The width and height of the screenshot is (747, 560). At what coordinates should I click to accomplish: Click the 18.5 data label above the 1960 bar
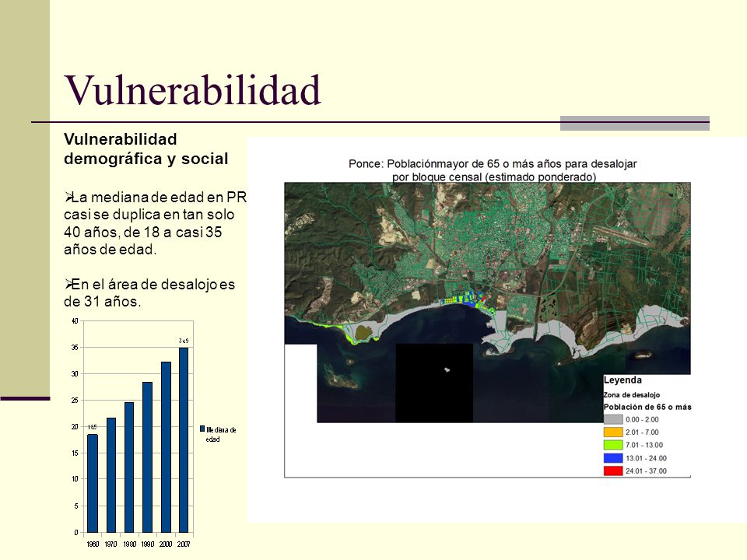point(92,427)
